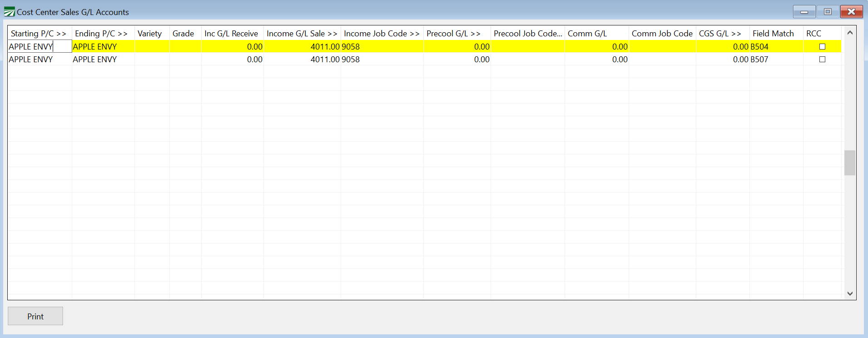The image size is (868, 338).
Task: Select Inc G/L Receive 0.00 in B504 row
Action: click(x=233, y=46)
